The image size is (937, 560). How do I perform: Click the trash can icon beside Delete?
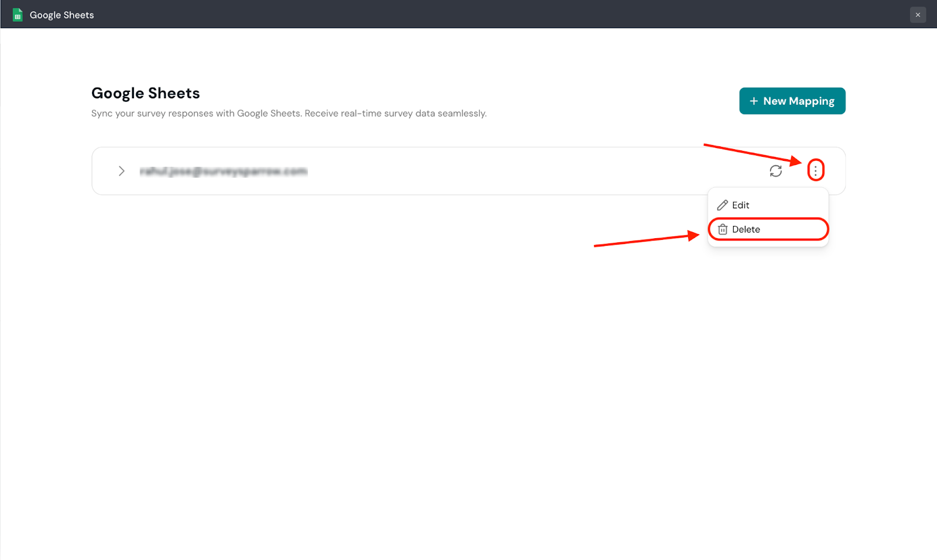[x=723, y=229]
